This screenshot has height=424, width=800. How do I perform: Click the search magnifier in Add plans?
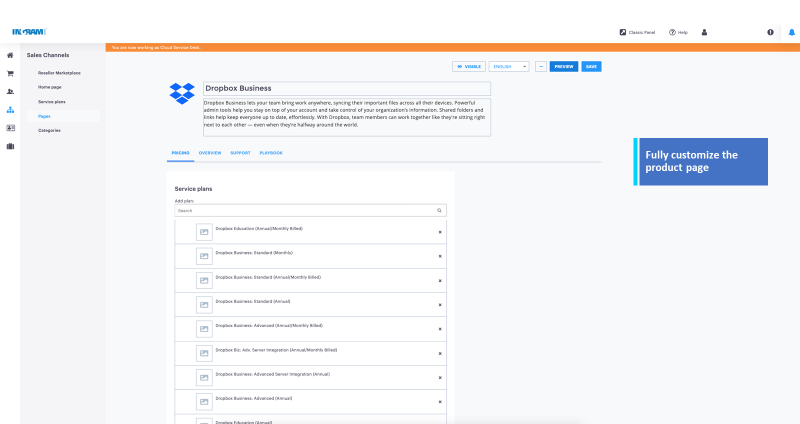click(438, 211)
